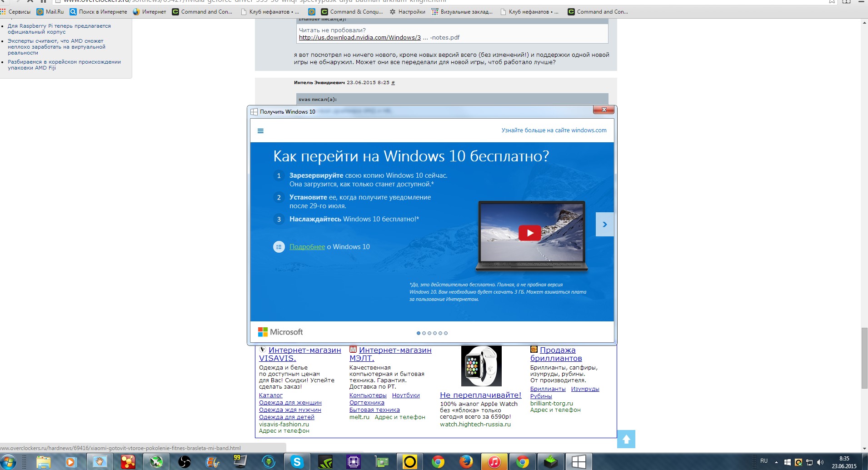Click the Windows Start orb
Screen dimensions: 868x470
[8, 462]
